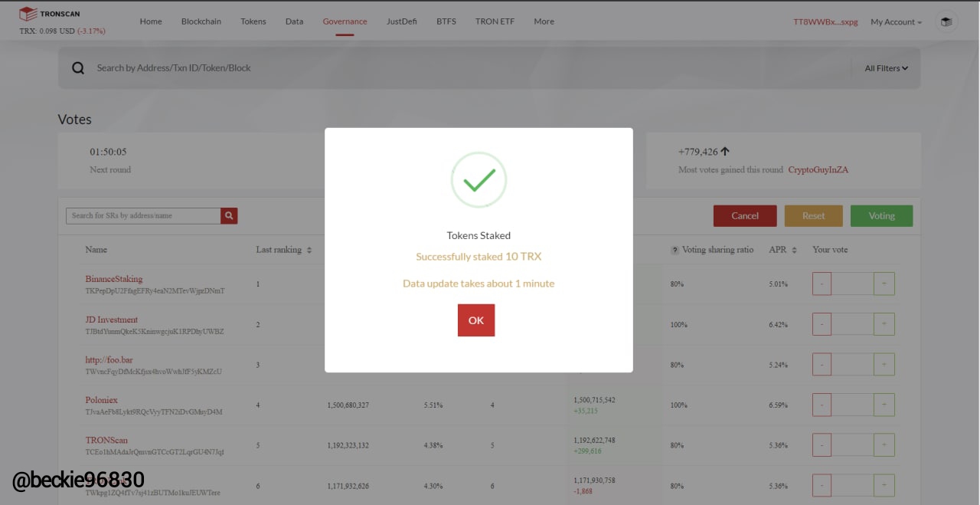This screenshot has height=505, width=980.
Task: Open the More menu
Action: (x=544, y=21)
